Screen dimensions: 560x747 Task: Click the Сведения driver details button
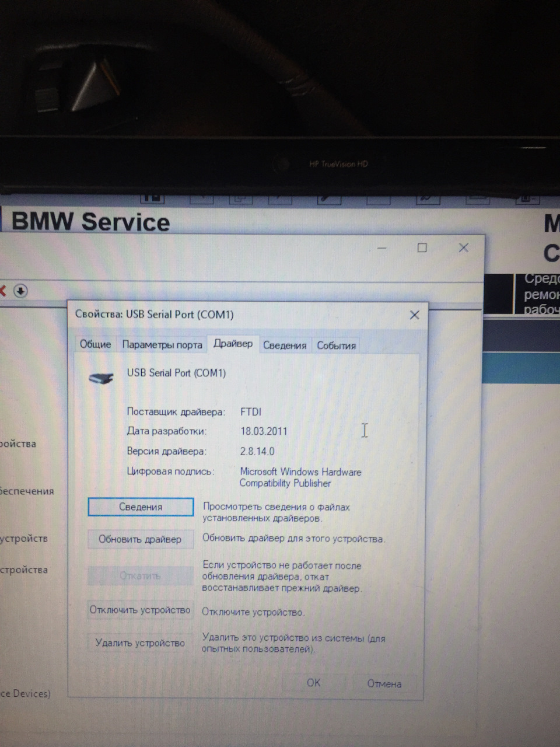coord(141,507)
